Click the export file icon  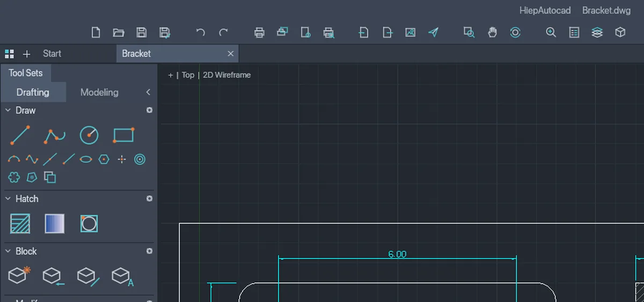coord(387,32)
